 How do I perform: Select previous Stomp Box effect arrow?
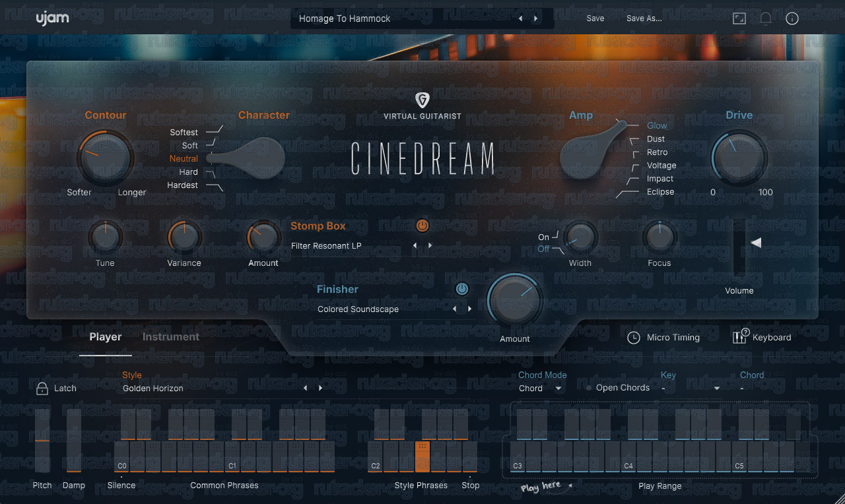click(415, 245)
